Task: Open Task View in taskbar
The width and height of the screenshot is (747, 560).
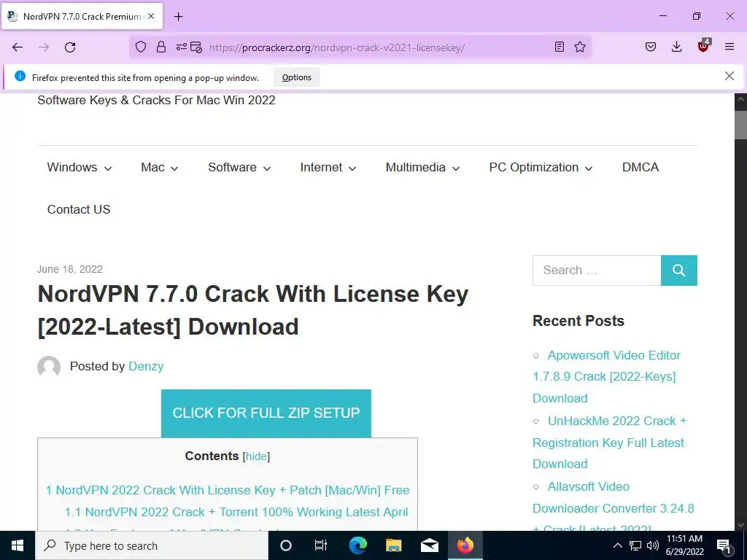Action: (321, 545)
